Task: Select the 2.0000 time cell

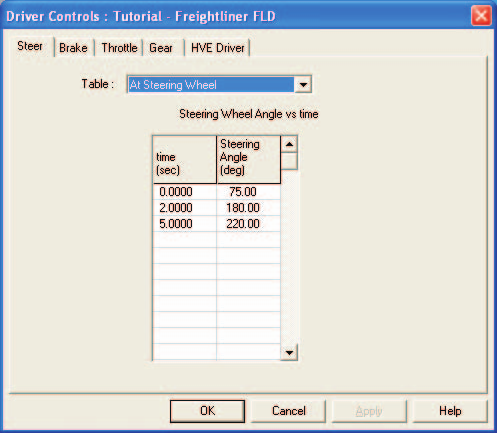Action: click(185, 208)
